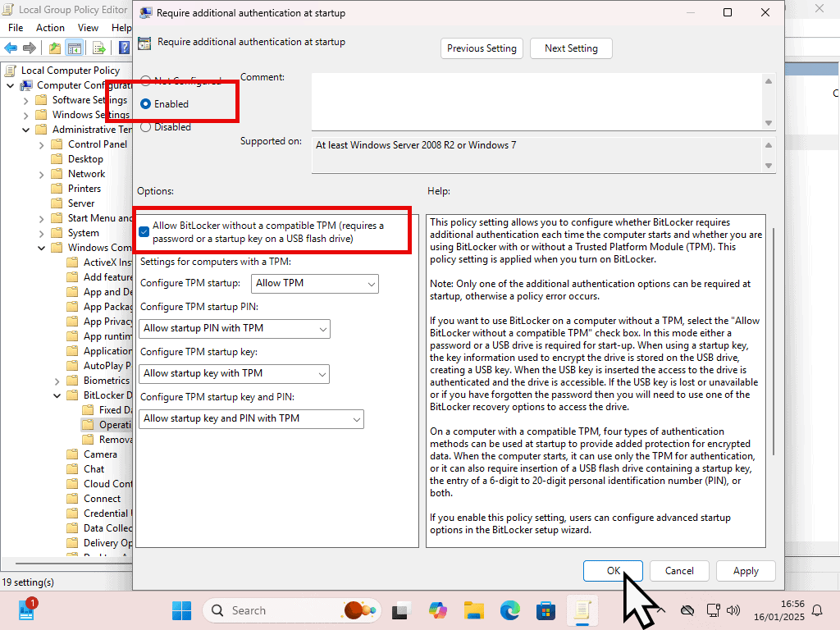This screenshot has width=840, height=630.
Task: Select the Enabled radio button
Action: [146, 104]
